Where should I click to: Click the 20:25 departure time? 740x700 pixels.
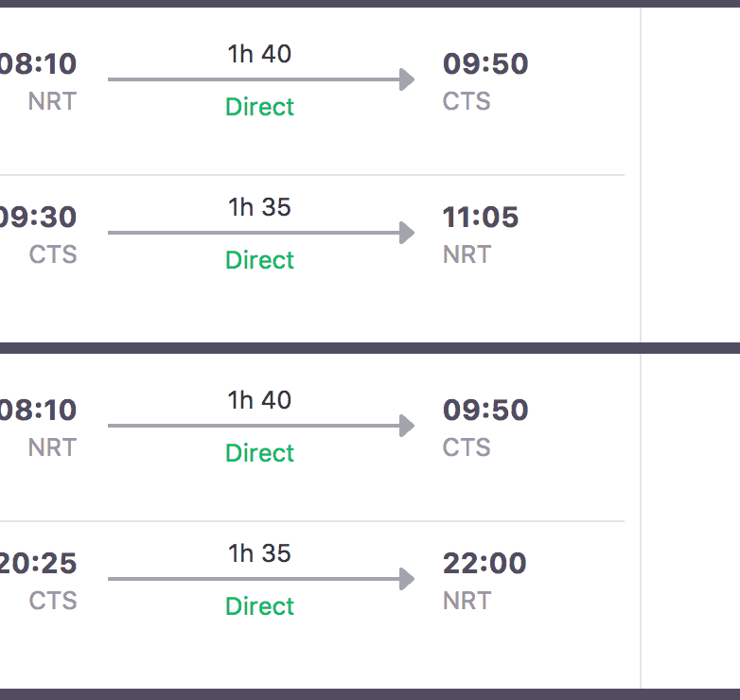click(38, 564)
